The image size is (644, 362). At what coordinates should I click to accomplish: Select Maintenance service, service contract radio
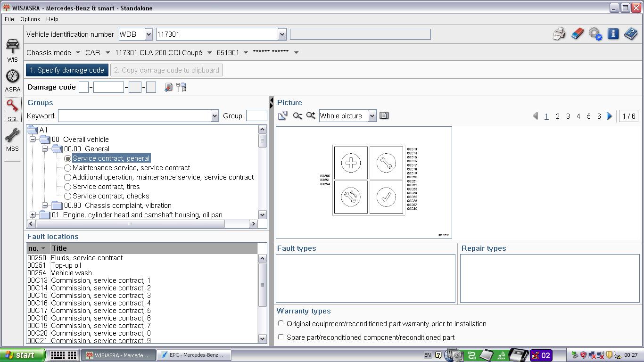[68, 168]
